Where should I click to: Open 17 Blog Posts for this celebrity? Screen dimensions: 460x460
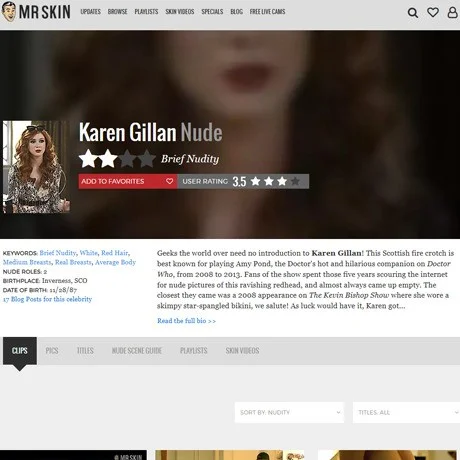[x=47, y=299]
